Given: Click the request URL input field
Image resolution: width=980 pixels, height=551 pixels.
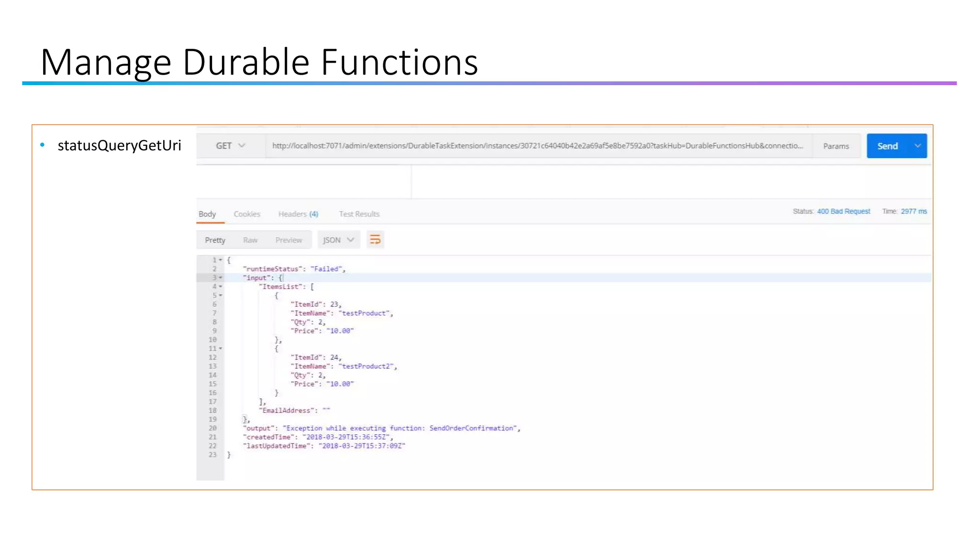Looking at the screenshot, I should pos(537,146).
